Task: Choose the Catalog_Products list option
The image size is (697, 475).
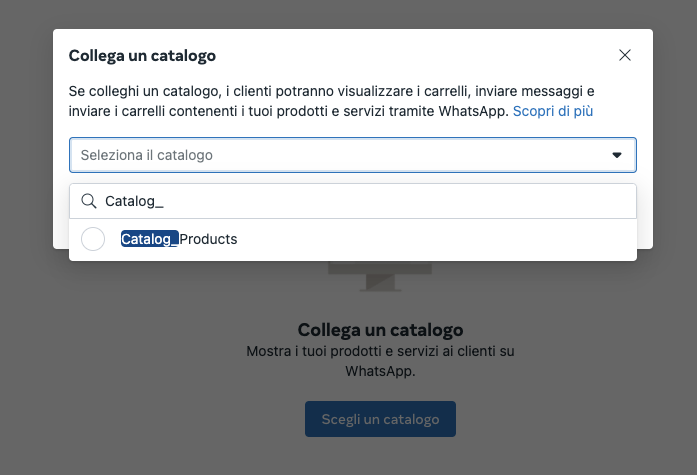Action: pyautogui.click(x=180, y=240)
